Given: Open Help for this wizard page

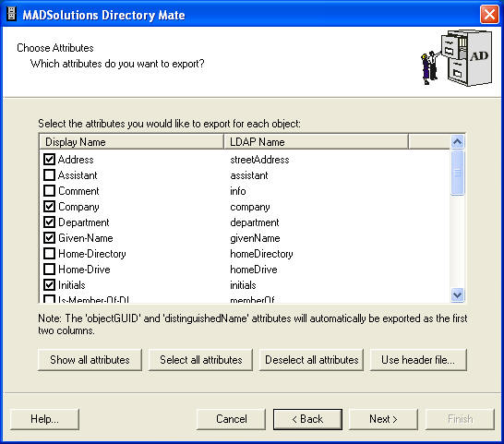Looking at the screenshot, I should tap(44, 419).
